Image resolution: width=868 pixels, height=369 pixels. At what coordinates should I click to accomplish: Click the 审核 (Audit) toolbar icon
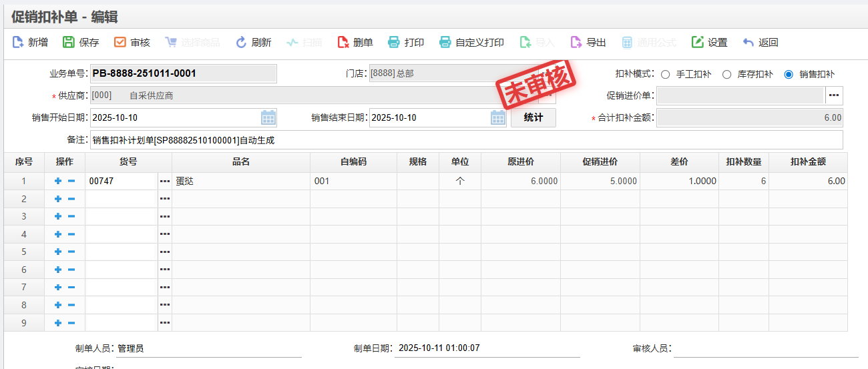point(120,43)
